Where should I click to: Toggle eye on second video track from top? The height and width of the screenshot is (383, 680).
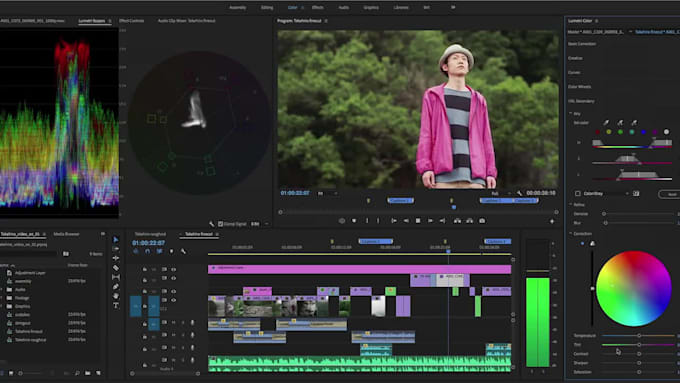(x=173, y=278)
